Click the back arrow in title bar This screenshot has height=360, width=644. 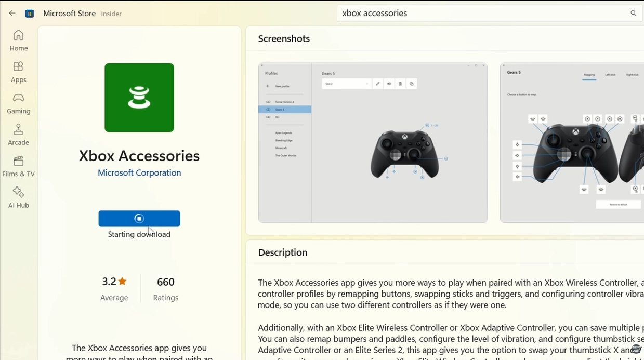click(12, 14)
